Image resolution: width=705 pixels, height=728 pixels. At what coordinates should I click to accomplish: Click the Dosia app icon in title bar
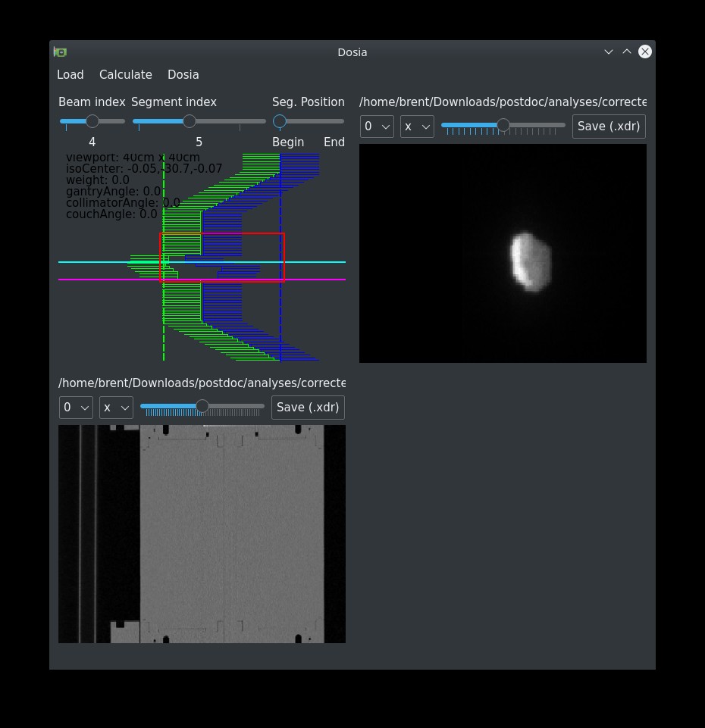(x=60, y=52)
